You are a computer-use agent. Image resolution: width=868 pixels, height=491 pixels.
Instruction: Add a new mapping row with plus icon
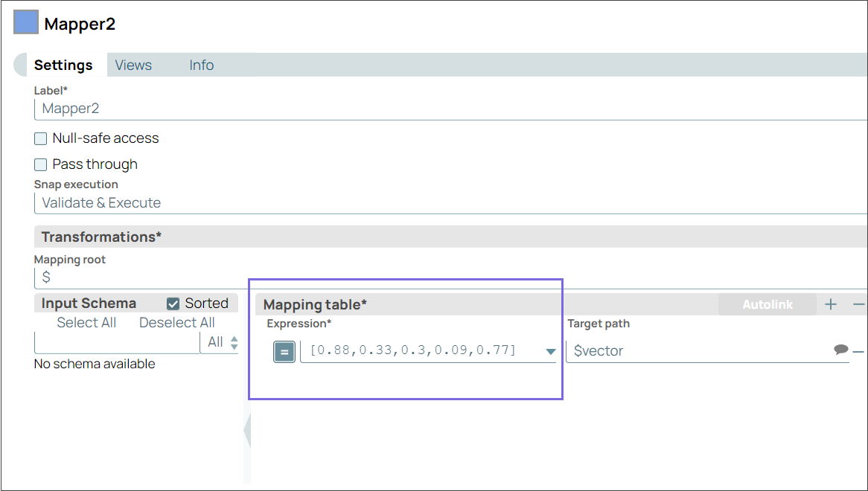coord(832,304)
